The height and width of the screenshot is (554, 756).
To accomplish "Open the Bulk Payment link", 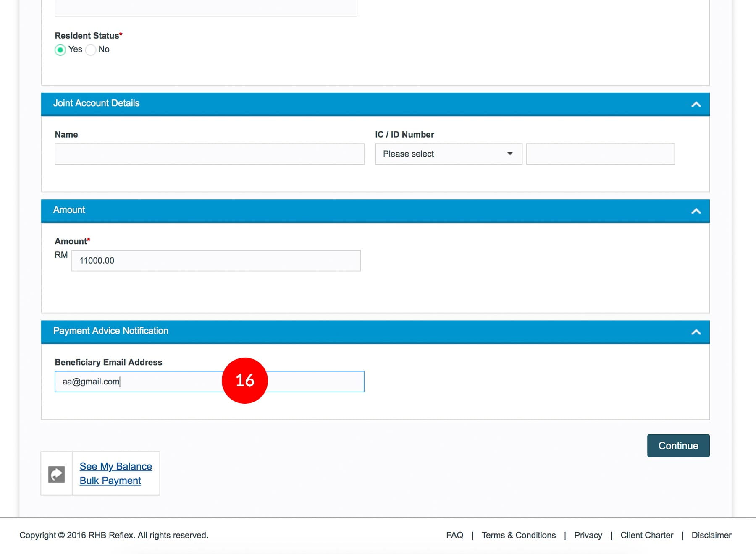I will pyautogui.click(x=110, y=481).
